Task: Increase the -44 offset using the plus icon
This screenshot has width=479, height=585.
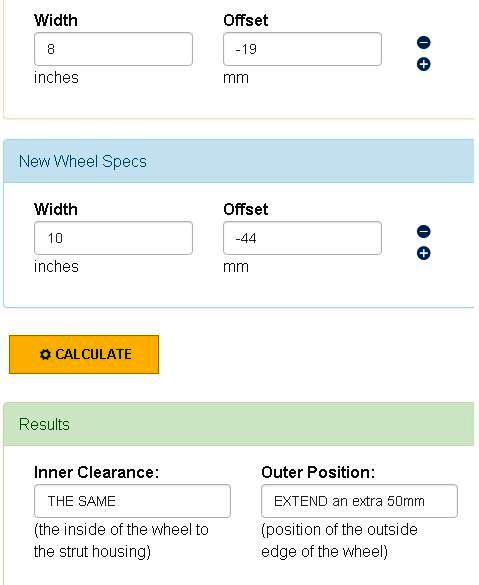Action: (423, 253)
